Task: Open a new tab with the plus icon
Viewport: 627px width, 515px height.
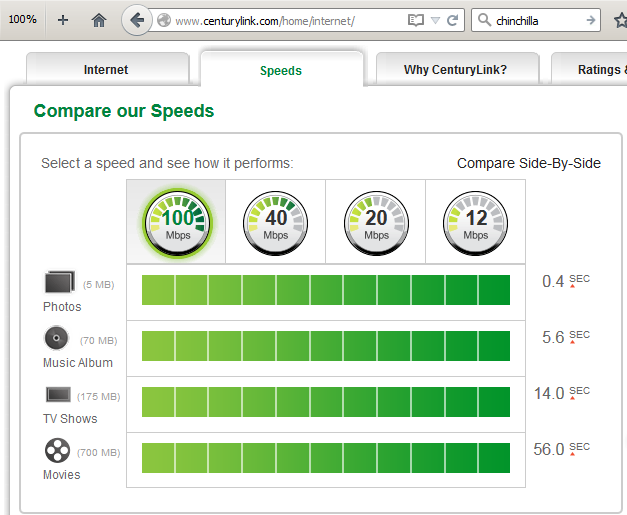Action: click(63, 20)
